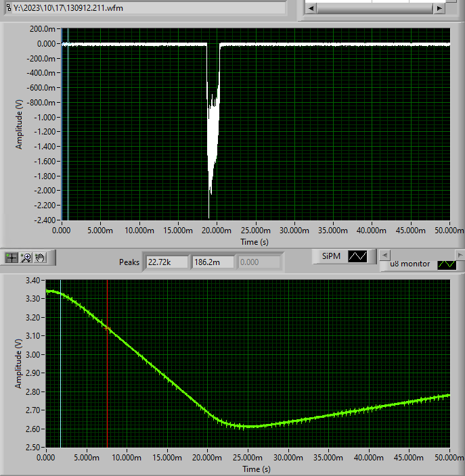
Task: Click the horizontal scrollbar track
Action: pyautogui.click(x=375, y=9)
